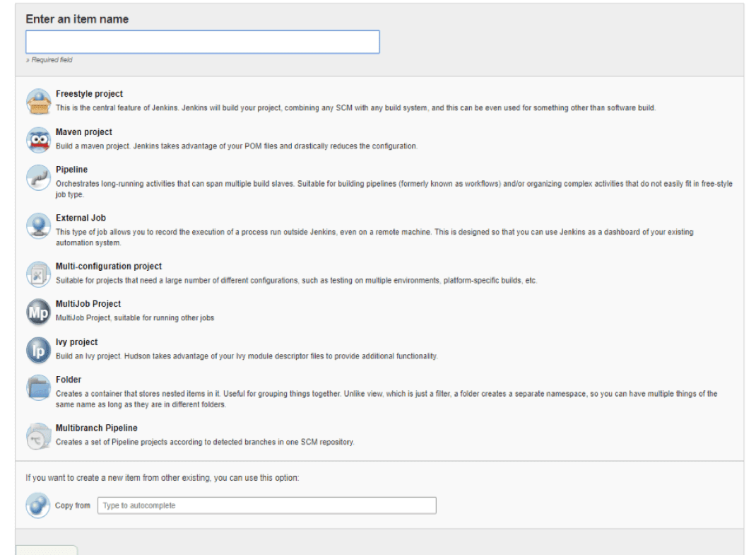
Task: Click the Enter an item name heading
Action: [x=78, y=18]
